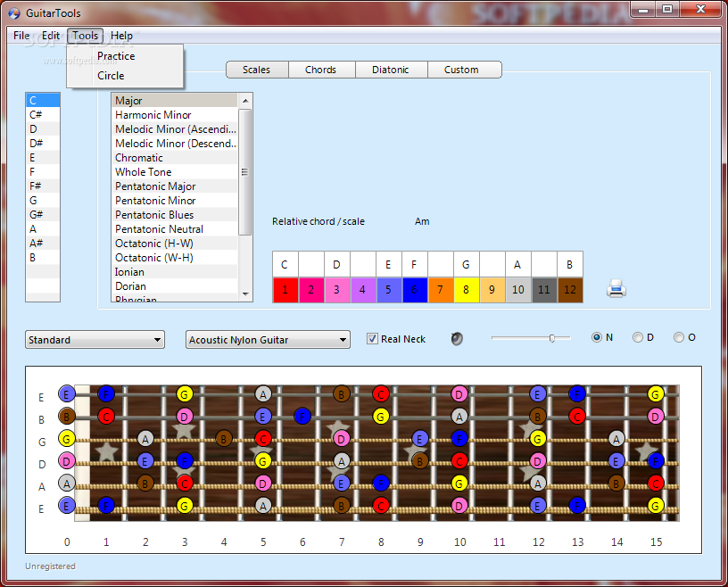The height and width of the screenshot is (587, 728).
Task: Select root note G#
Action: [43, 215]
